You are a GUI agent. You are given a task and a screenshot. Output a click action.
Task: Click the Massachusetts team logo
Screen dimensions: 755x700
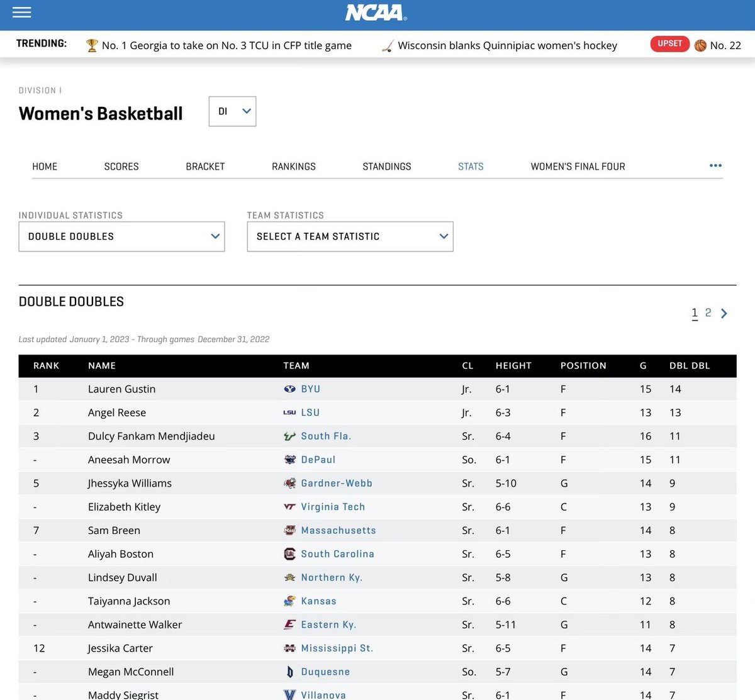coord(289,531)
